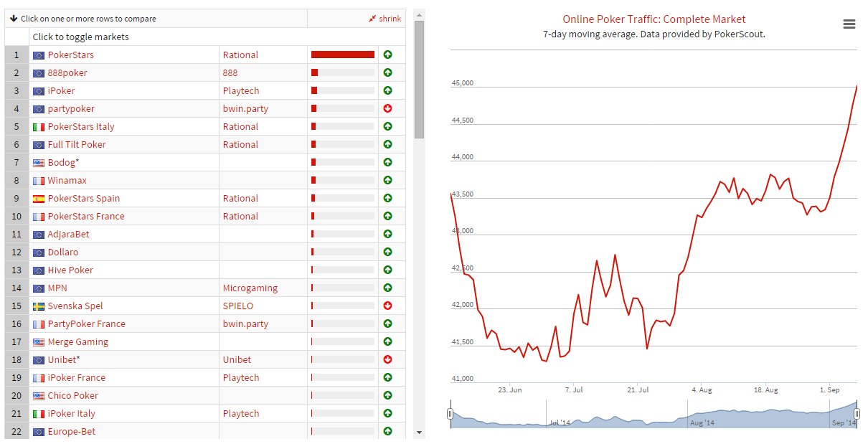Click the Bodog* US flag icon
Screen dimensions: 868x444
click(x=39, y=163)
